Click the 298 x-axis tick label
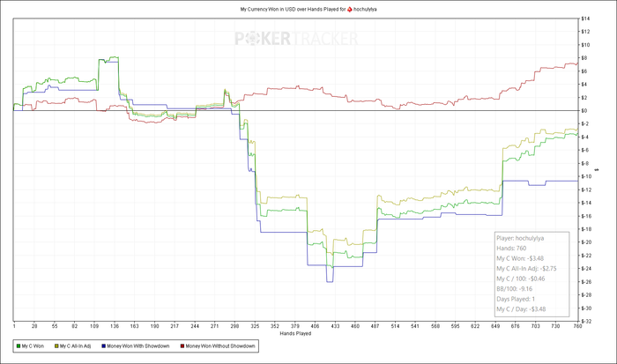This screenshot has height=364, width=617. 235,326
